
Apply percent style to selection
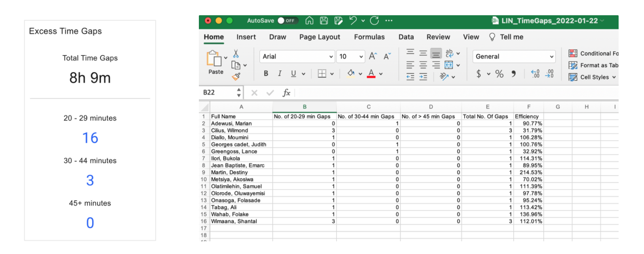499,73
